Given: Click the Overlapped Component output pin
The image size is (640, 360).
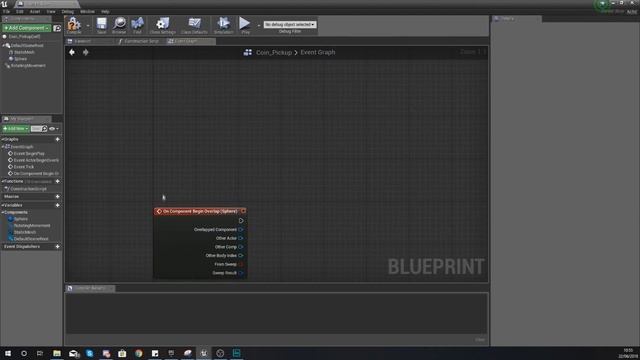Looking at the screenshot, I should pyautogui.click(x=241, y=230).
